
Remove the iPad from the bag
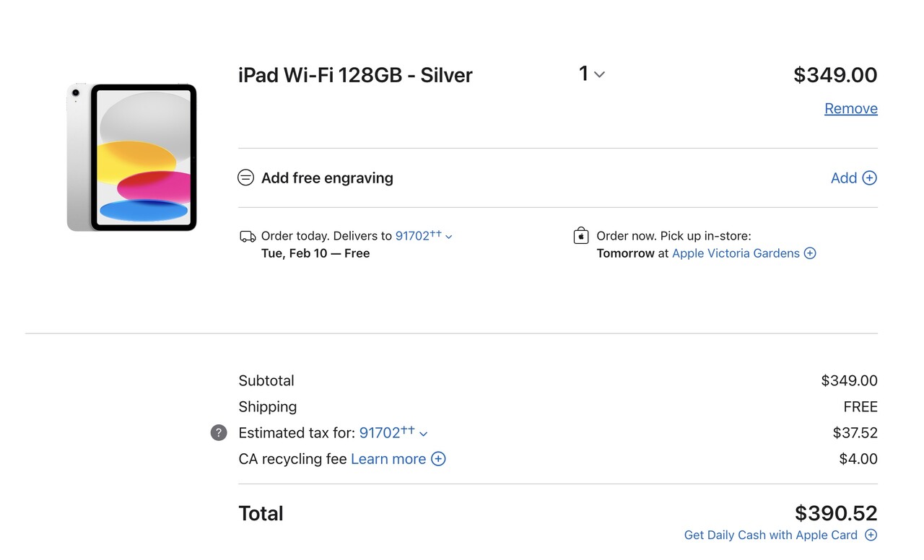[x=850, y=108]
